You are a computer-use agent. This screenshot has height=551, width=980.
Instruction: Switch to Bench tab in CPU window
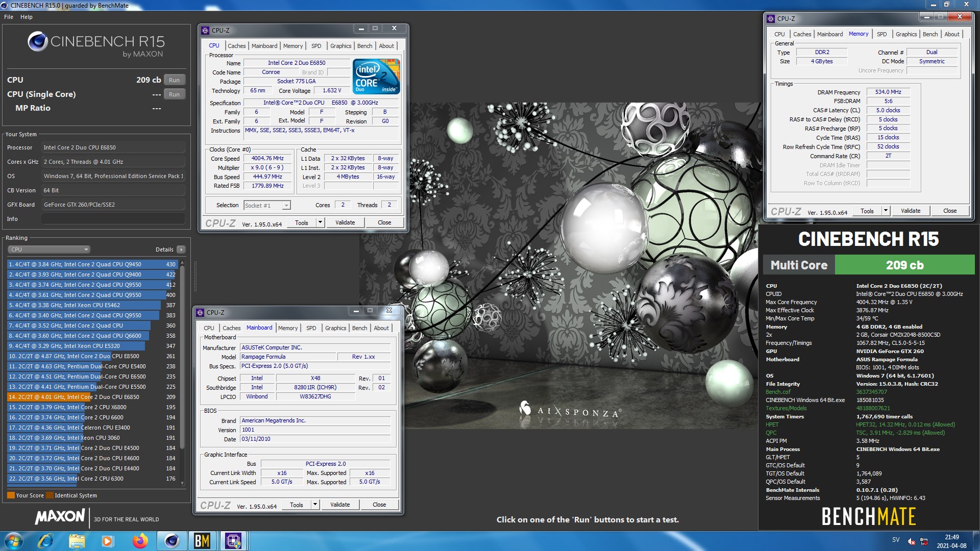coord(364,46)
